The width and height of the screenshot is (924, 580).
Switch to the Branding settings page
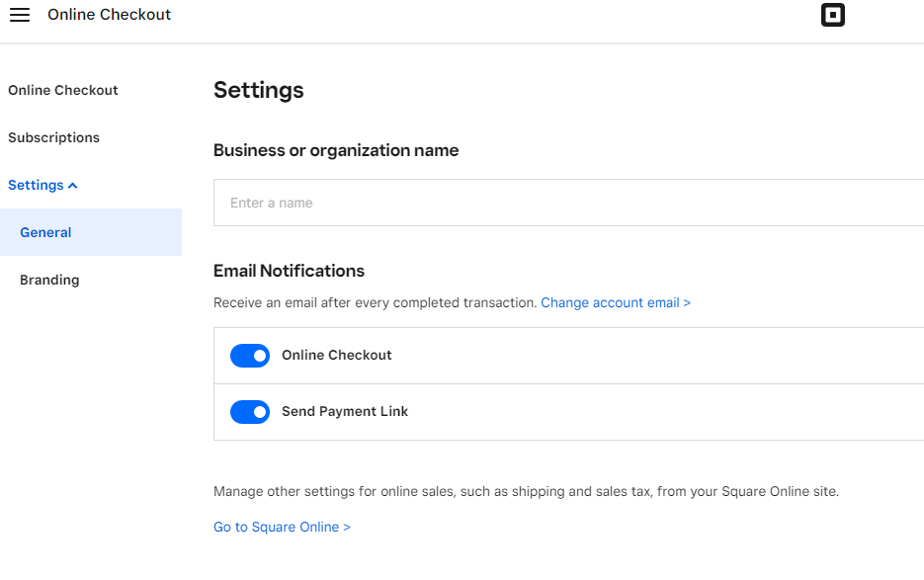49,280
